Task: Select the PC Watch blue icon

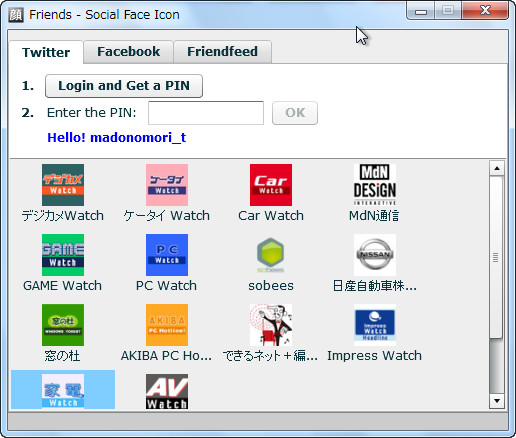Action: pyautogui.click(x=167, y=255)
